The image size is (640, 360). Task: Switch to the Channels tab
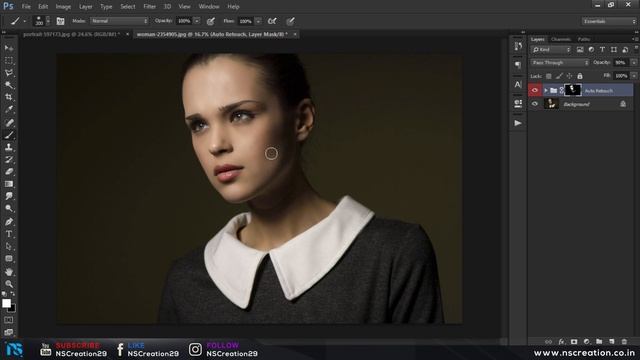click(x=561, y=39)
